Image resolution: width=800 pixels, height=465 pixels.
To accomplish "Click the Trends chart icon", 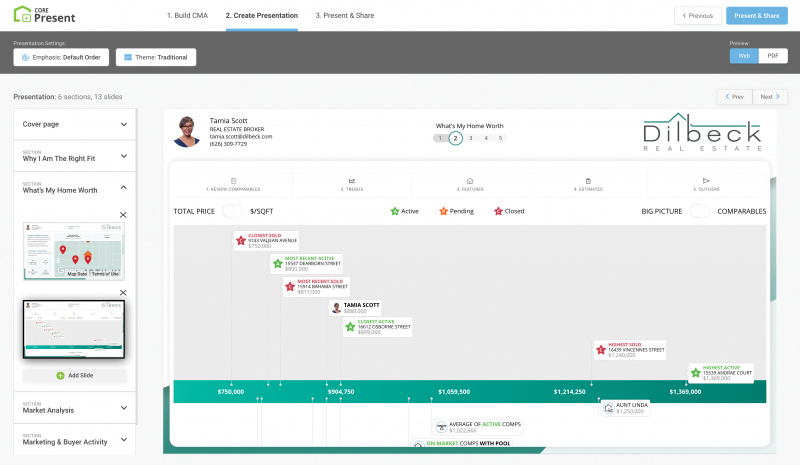I will pos(352,181).
